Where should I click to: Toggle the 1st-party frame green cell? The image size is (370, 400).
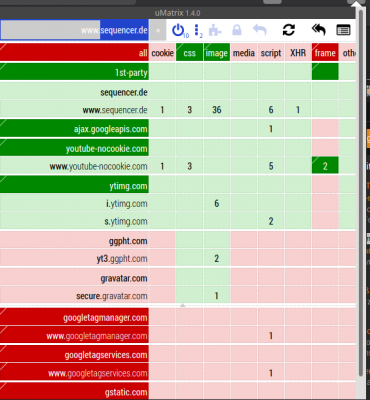325,72
